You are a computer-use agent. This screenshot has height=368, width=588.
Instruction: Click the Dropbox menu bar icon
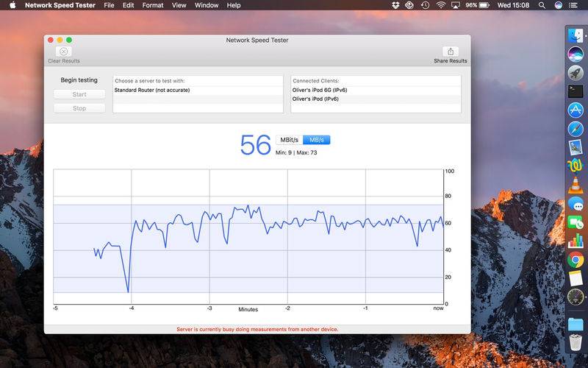395,5
